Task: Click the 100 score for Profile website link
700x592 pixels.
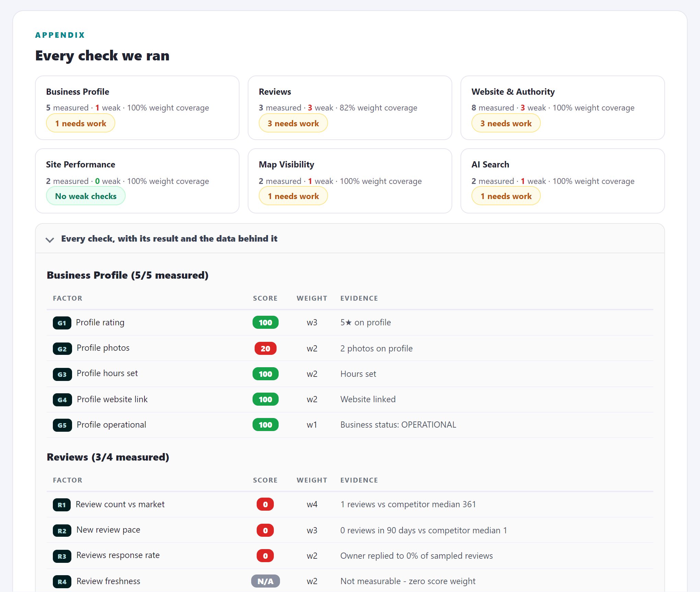Action: click(265, 399)
